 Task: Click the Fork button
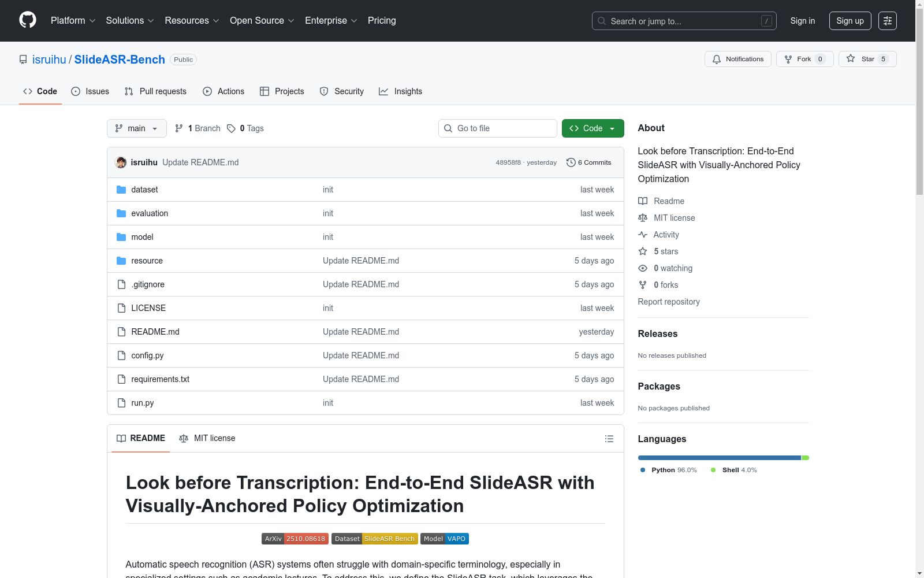pyautogui.click(x=804, y=59)
